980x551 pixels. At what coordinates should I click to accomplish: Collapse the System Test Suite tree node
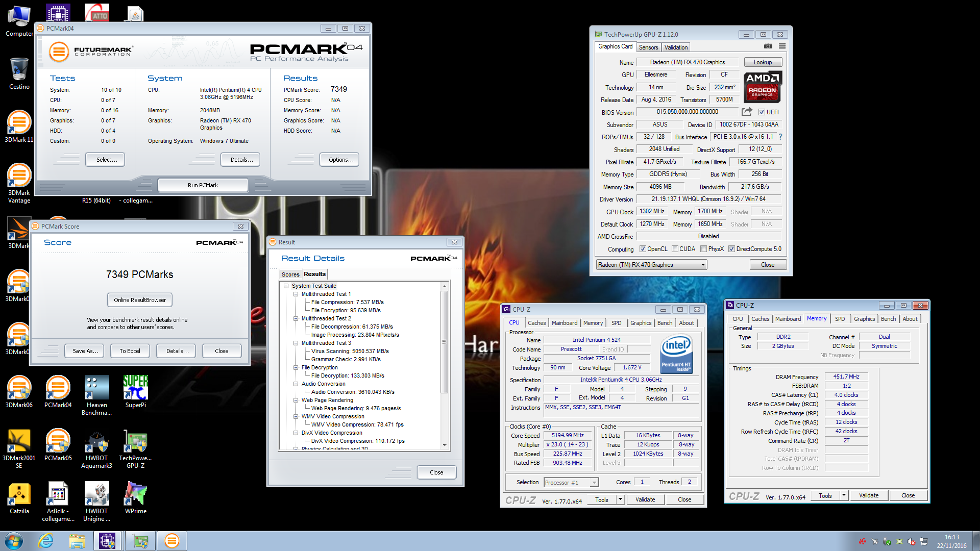[x=286, y=286]
